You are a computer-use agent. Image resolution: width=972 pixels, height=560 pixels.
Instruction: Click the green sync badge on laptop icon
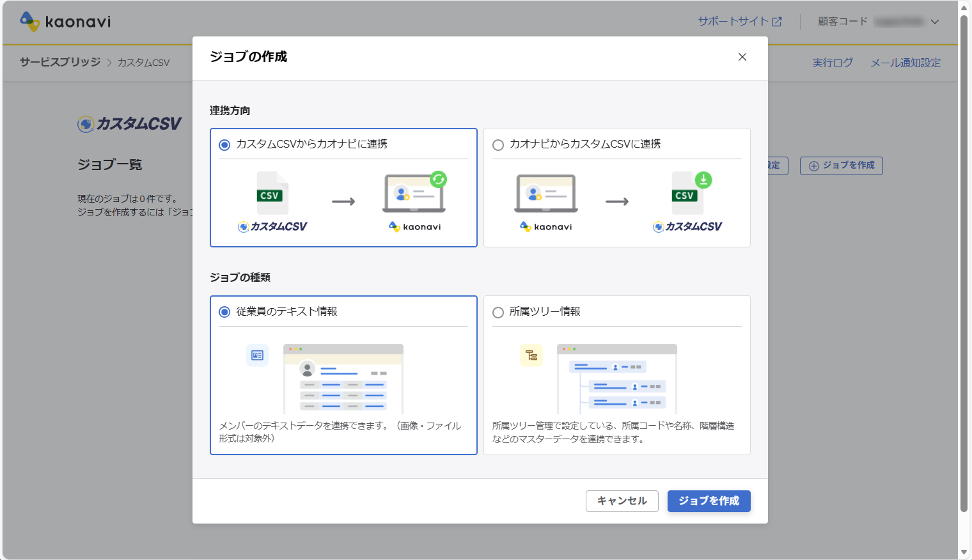438,179
